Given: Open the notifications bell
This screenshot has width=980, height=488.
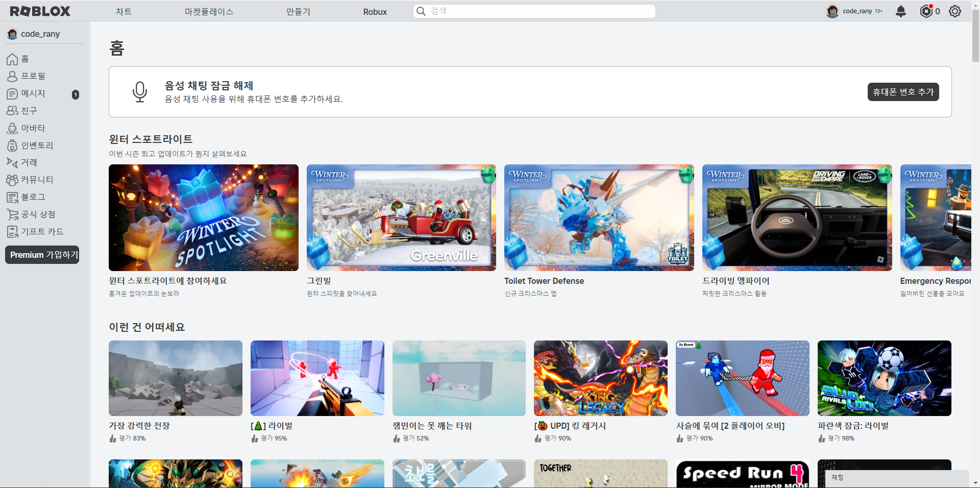Looking at the screenshot, I should [901, 11].
